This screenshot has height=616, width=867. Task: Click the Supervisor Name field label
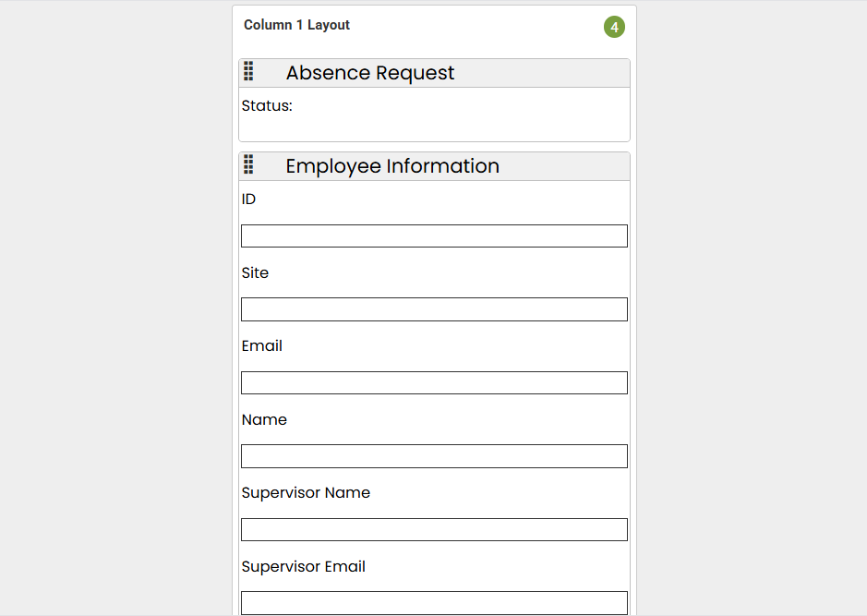click(x=306, y=492)
